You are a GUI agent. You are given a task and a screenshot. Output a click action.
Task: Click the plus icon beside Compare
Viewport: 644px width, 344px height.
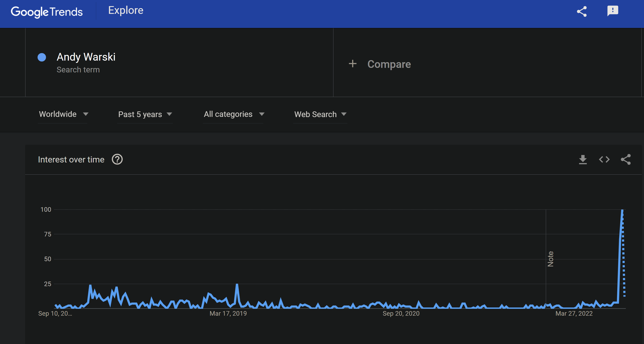353,64
